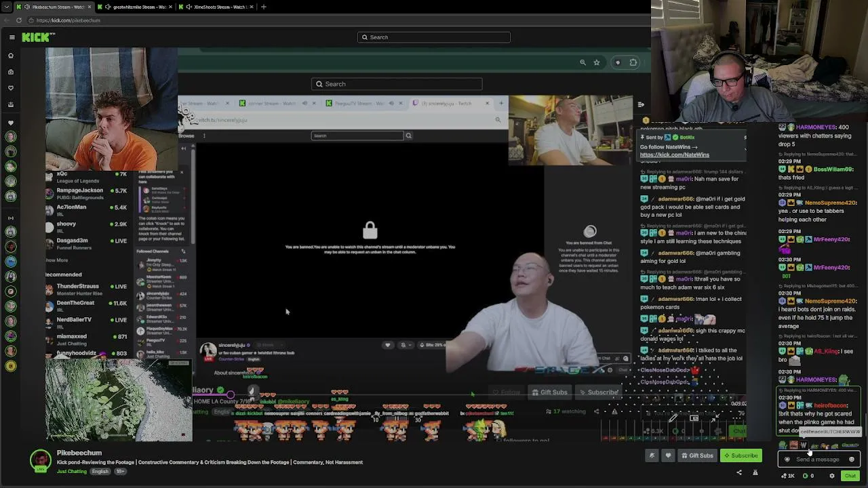Open the Browse icon in Kick sidebar
The height and width of the screenshot is (488, 868).
[x=11, y=72]
